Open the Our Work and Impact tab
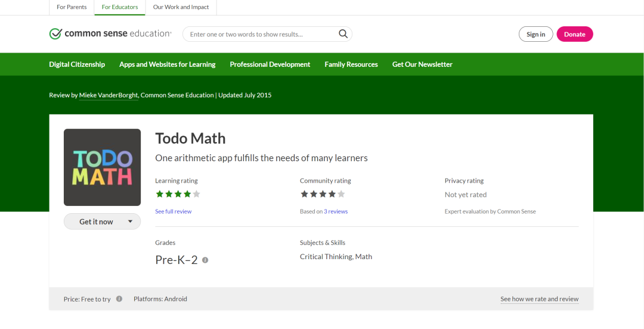This screenshot has width=644, height=329. pos(181,7)
